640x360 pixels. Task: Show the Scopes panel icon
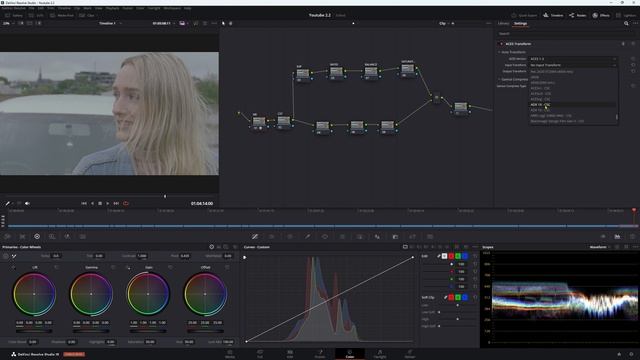point(617,236)
